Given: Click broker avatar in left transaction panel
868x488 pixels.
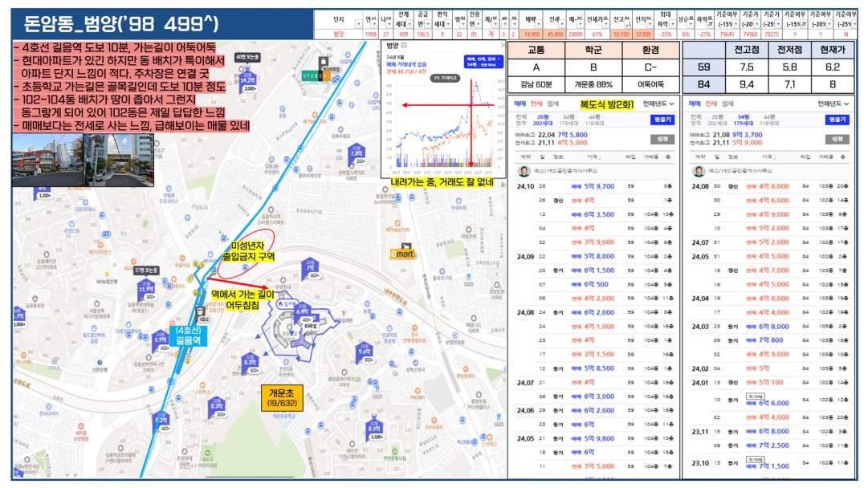Looking at the screenshot, I should [x=523, y=171].
